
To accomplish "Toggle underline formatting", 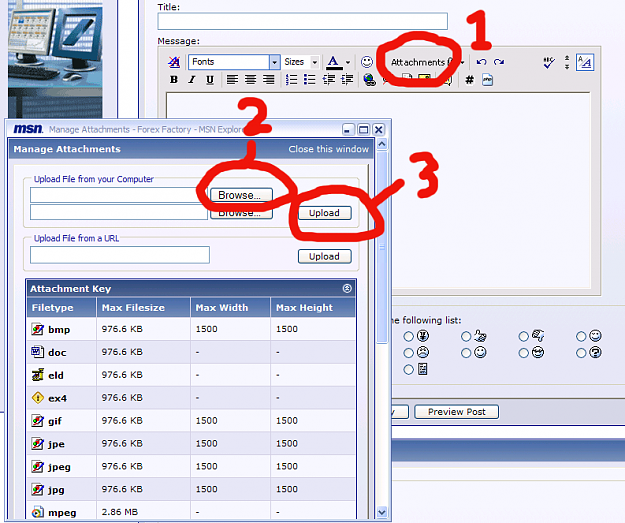I will click(210, 80).
